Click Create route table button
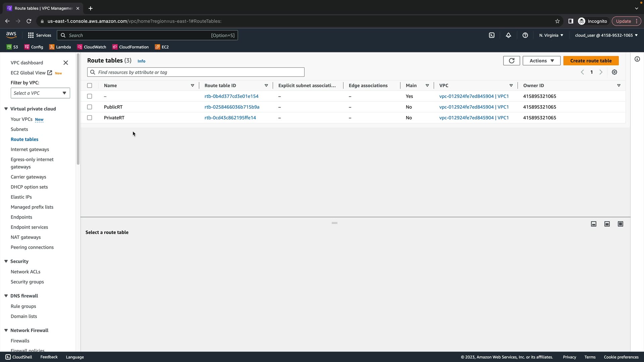The image size is (644, 362). [591, 61]
